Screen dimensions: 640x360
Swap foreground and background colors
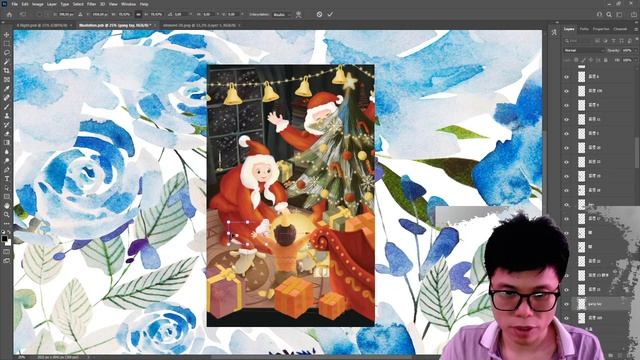tap(9, 232)
